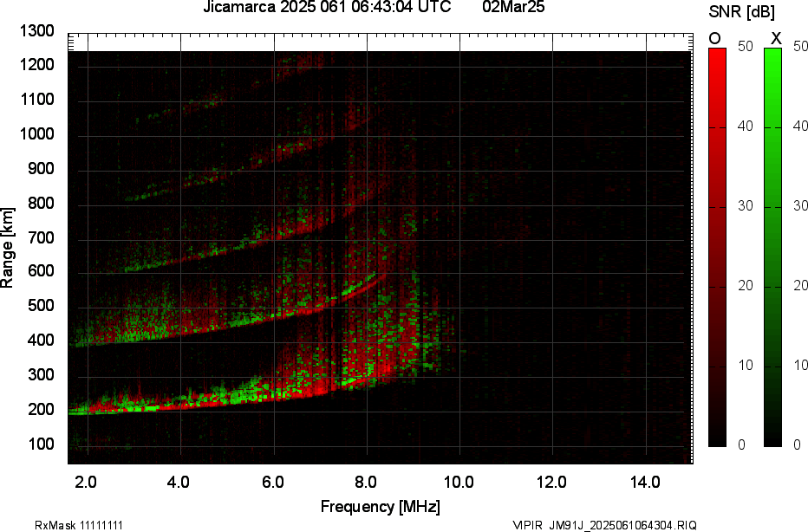The image size is (808, 532).
Task: Click the 1000 range tick label
Action: click(36, 134)
